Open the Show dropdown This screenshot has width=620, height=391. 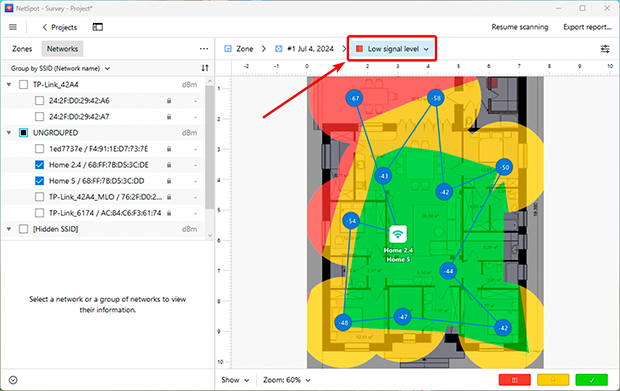pos(235,380)
